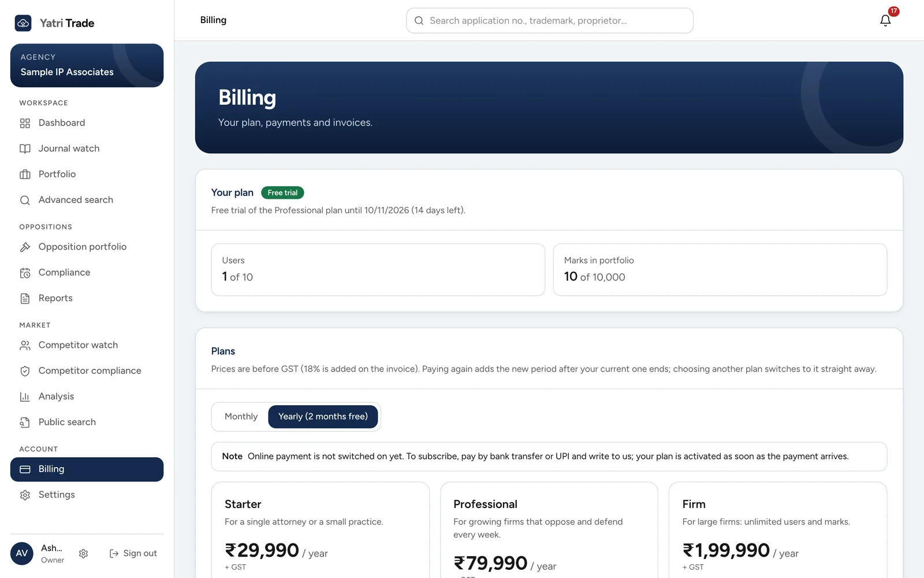
Task: Go to Journal watch
Action: [x=87, y=149]
